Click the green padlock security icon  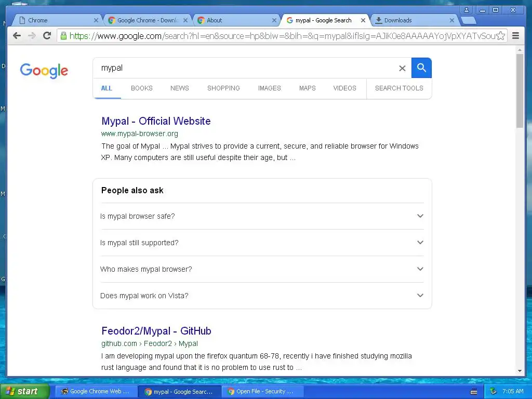(x=63, y=36)
